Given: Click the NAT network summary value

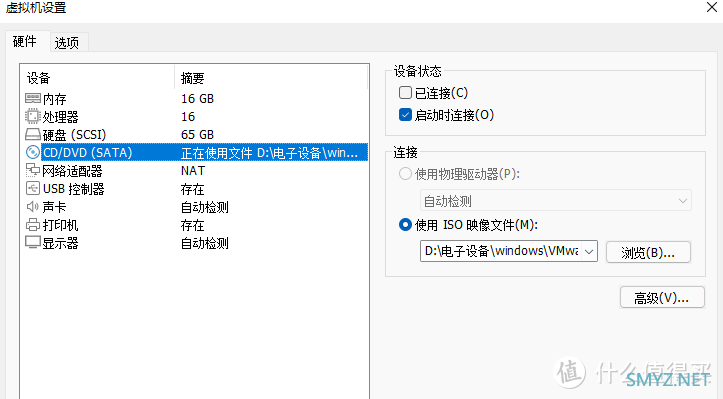Looking at the screenshot, I should (193, 171).
